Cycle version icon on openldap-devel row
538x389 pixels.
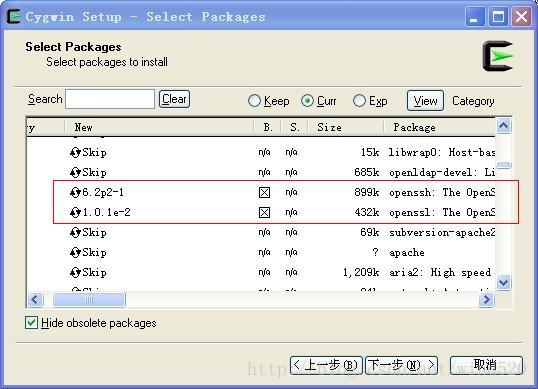(75, 172)
